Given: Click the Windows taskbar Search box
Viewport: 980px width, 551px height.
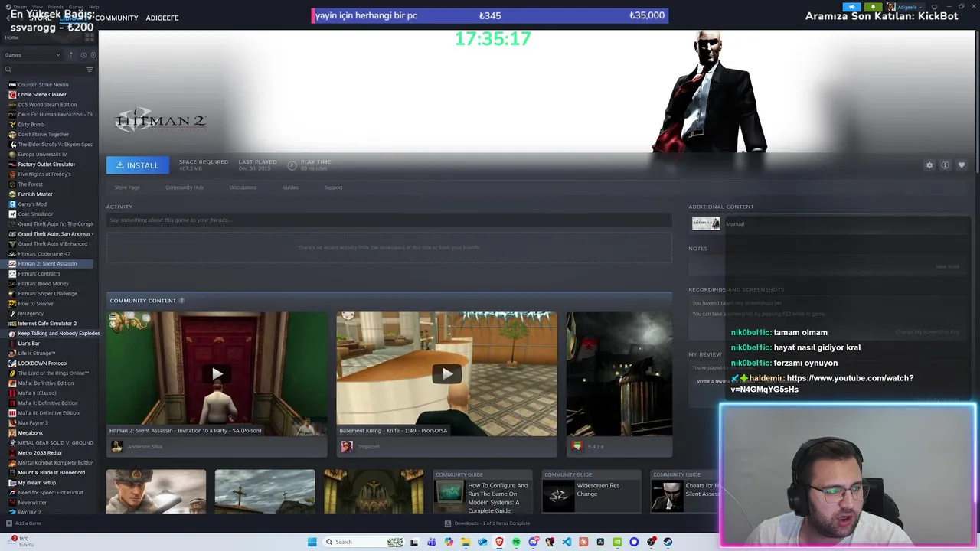Looking at the screenshot, I should [x=364, y=542].
